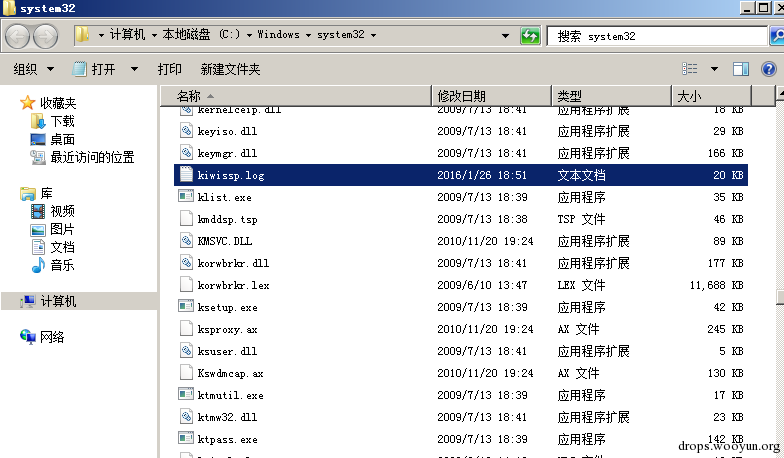The width and height of the screenshot is (784, 458).
Task: Click the change view icon
Action: [690, 68]
